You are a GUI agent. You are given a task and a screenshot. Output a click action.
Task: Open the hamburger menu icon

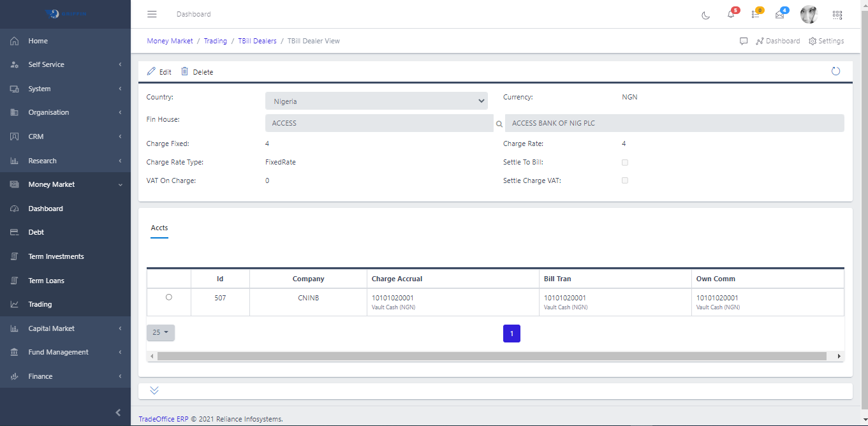[x=152, y=14]
